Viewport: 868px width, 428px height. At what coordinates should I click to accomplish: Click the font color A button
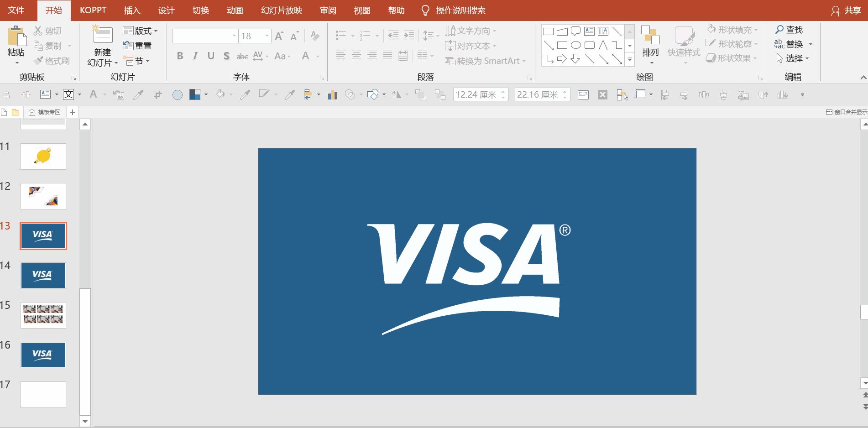coord(305,56)
